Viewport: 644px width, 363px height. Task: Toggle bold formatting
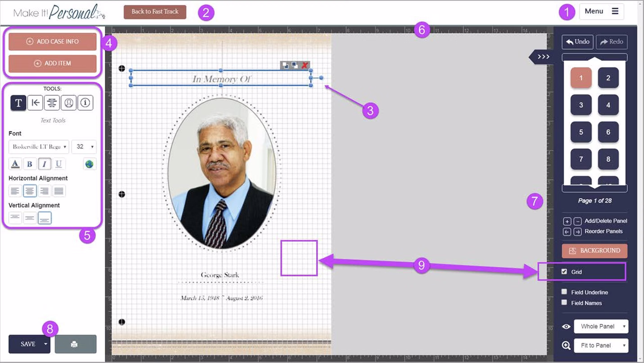30,164
